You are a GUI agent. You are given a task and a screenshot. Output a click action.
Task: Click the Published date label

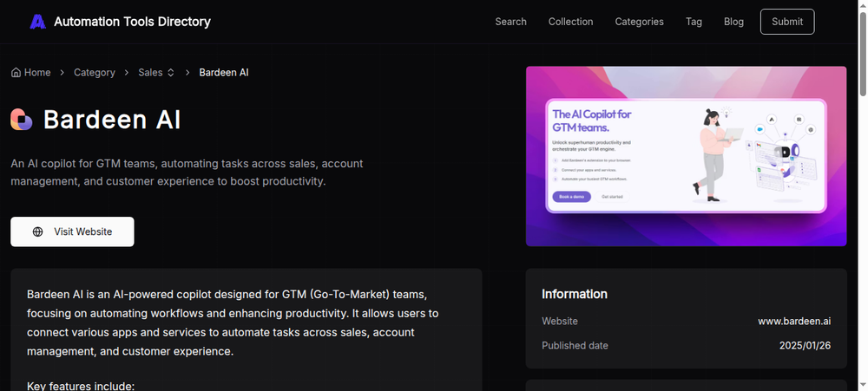(x=575, y=346)
